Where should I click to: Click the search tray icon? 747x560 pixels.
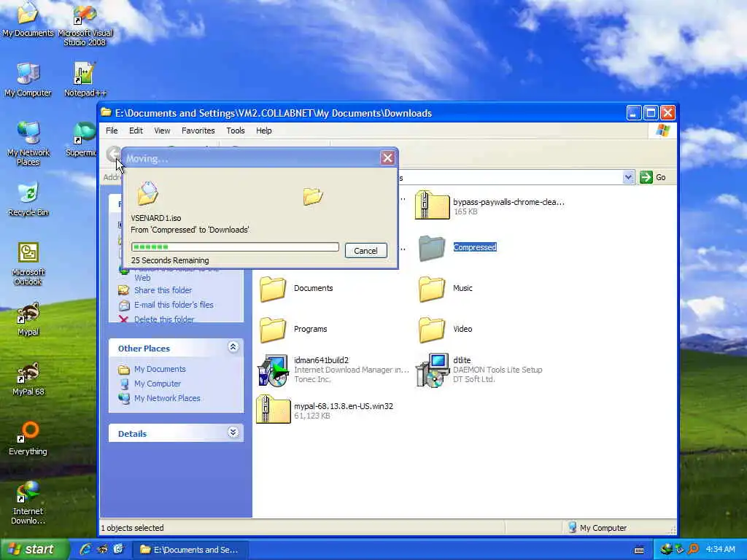click(693, 550)
